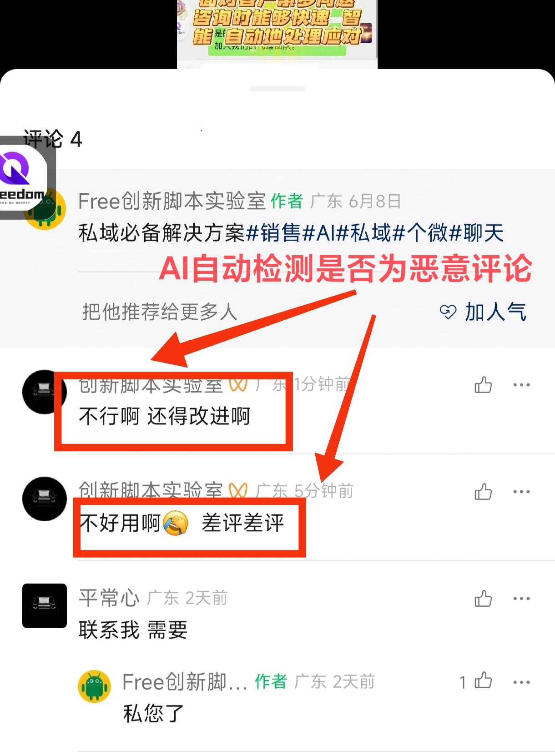
Task: Open more options for '私您了' reply
Action: tap(521, 682)
